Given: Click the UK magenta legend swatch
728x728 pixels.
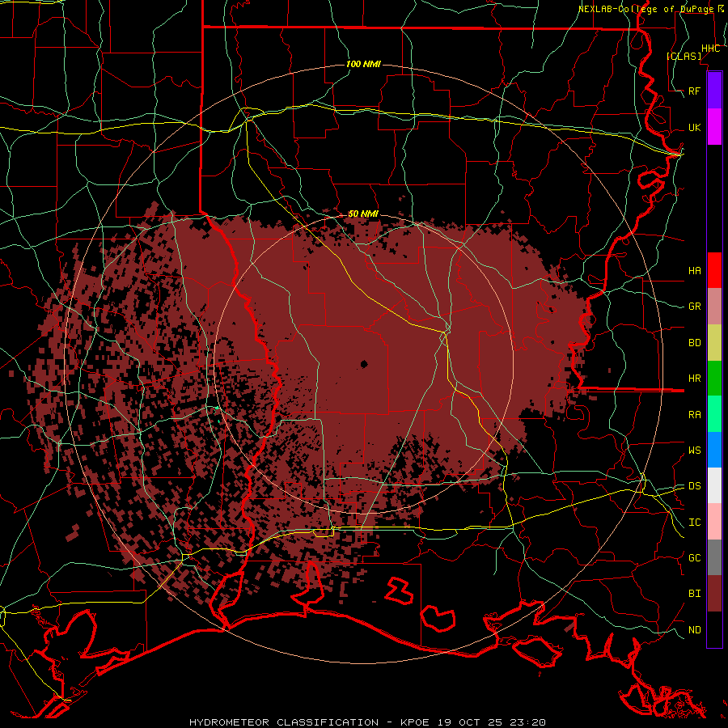Looking at the screenshot, I should pyautogui.click(x=714, y=127).
